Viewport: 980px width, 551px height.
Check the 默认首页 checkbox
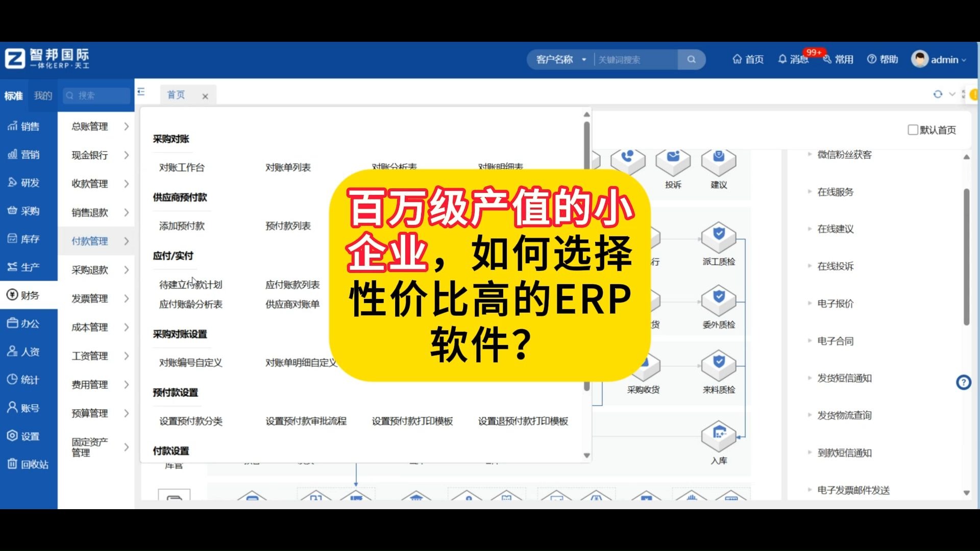pyautogui.click(x=913, y=130)
